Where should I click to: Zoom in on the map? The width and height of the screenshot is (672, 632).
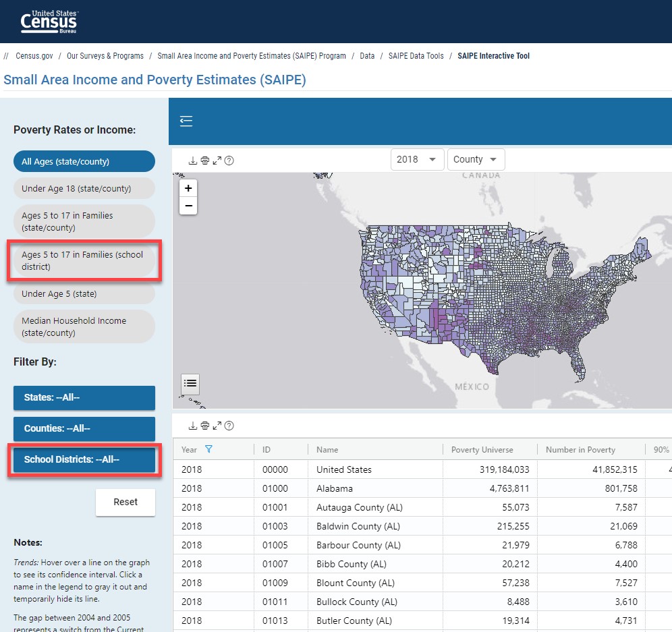pyautogui.click(x=188, y=188)
